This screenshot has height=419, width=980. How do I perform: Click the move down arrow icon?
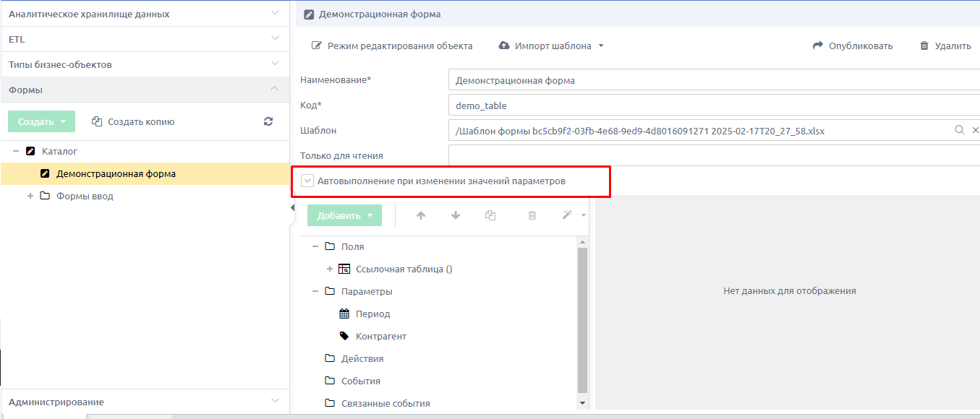pos(456,215)
